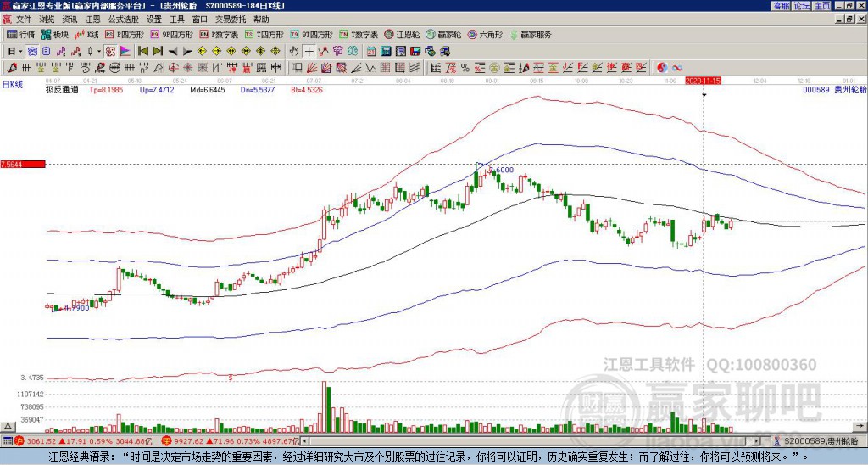Open the 江恩轮 Gann wheel
The height and width of the screenshot is (465, 868).
click(x=403, y=34)
